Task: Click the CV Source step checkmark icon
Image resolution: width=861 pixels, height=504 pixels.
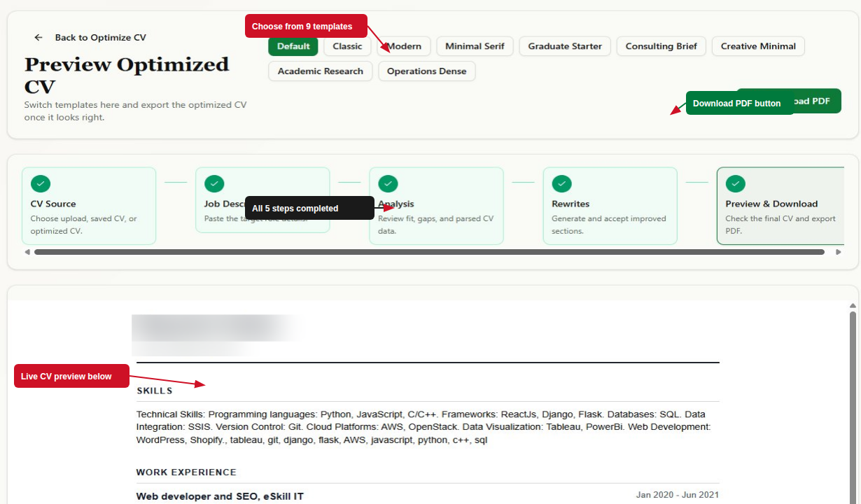Action: click(x=41, y=183)
